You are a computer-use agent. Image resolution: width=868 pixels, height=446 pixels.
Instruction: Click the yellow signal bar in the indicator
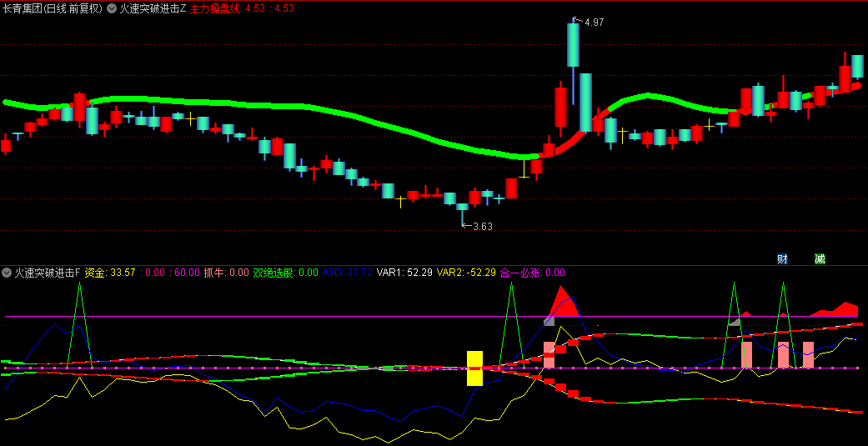click(x=474, y=368)
